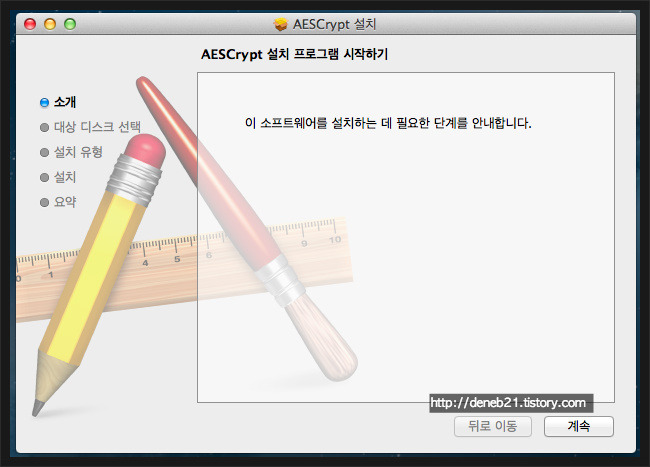Click the AESCrypt package icon in title bar
This screenshot has width=650, height=467.
click(281, 24)
